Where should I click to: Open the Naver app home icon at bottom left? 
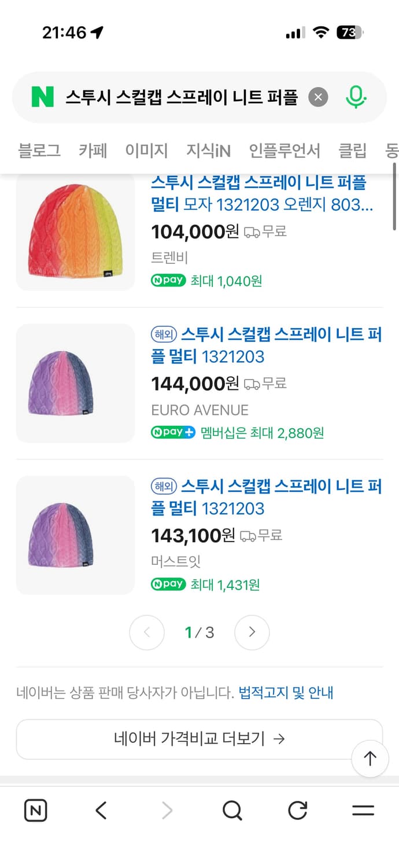36,810
